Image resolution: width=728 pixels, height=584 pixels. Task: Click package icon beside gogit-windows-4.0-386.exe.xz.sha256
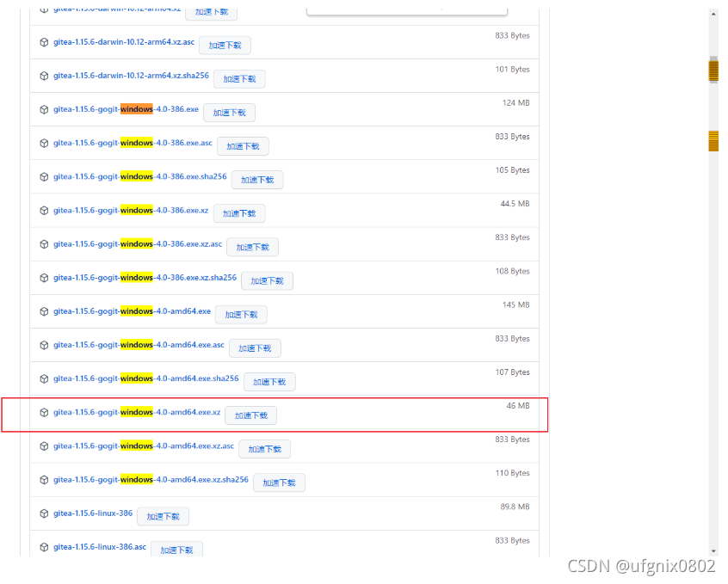[44, 278]
